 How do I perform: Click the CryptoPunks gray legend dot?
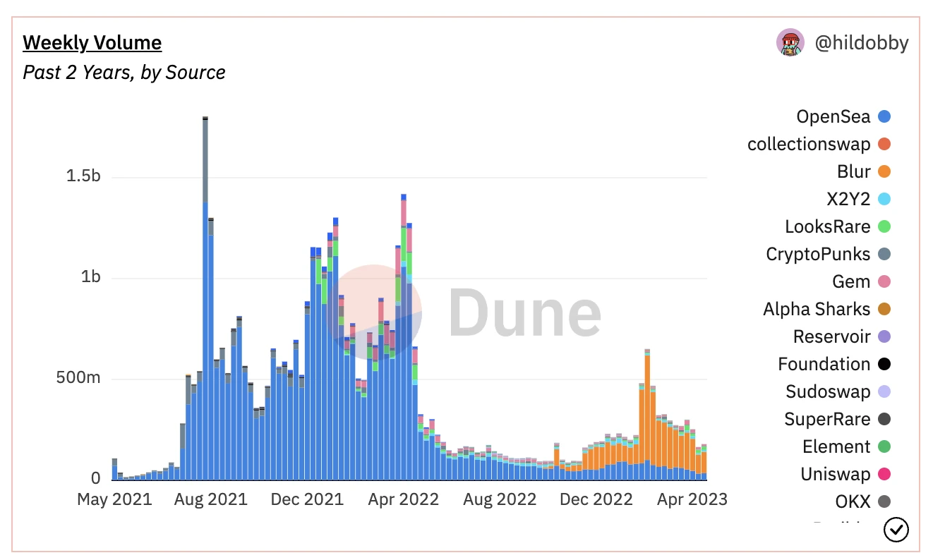coord(884,254)
